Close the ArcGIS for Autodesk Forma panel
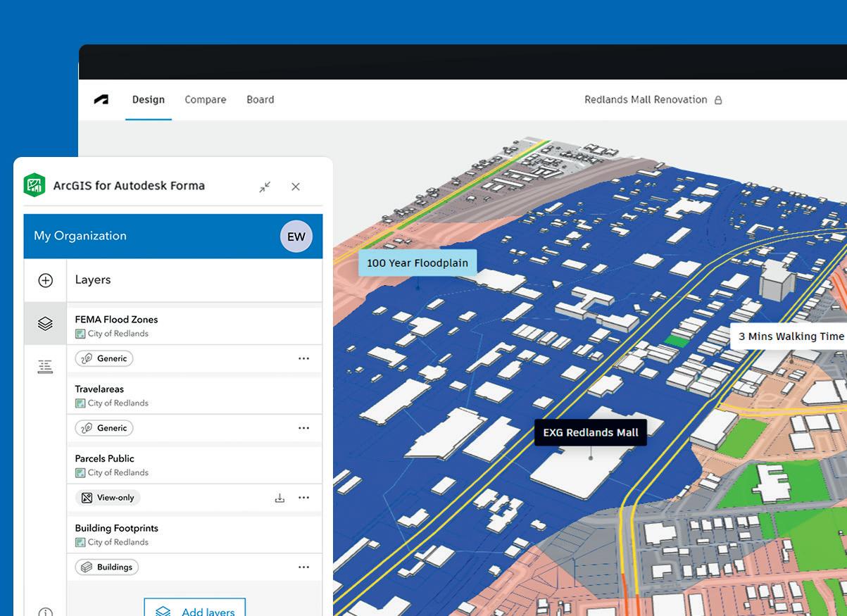The width and height of the screenshot is (847, 616). (x=296, y=187)
